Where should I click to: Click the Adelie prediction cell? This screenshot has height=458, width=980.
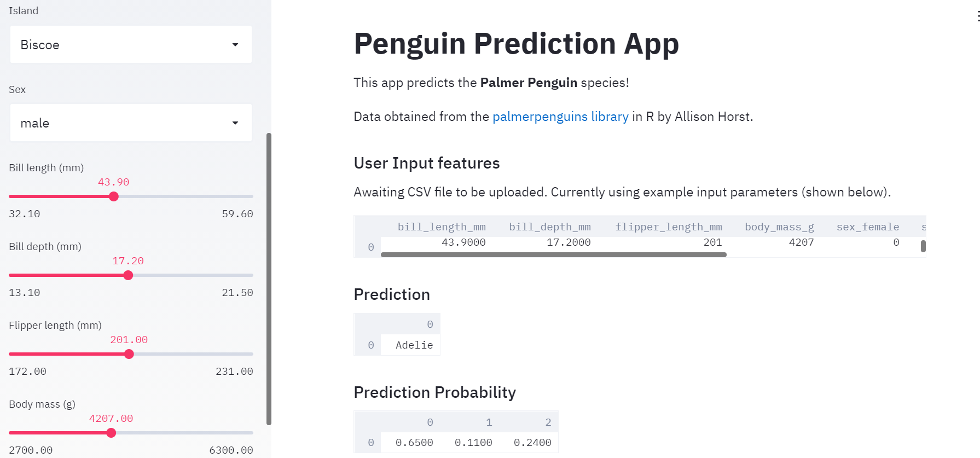coord(414,345)
